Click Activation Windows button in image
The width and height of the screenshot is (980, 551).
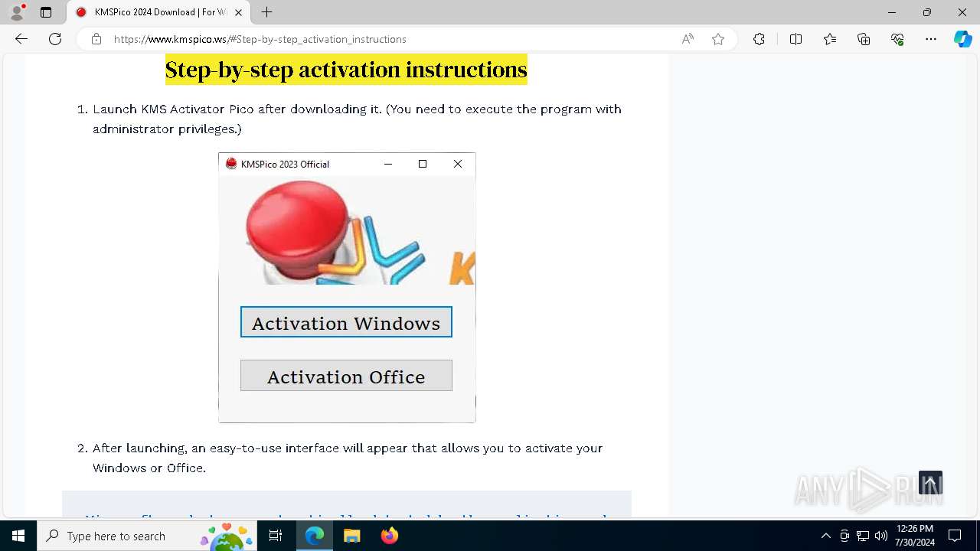click(x=346, y=322)
